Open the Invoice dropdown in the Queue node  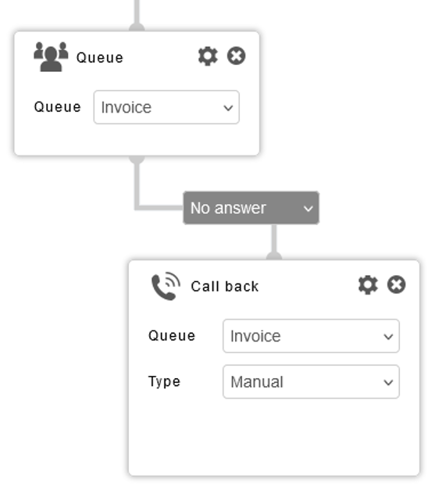click(x=166, y=107)
